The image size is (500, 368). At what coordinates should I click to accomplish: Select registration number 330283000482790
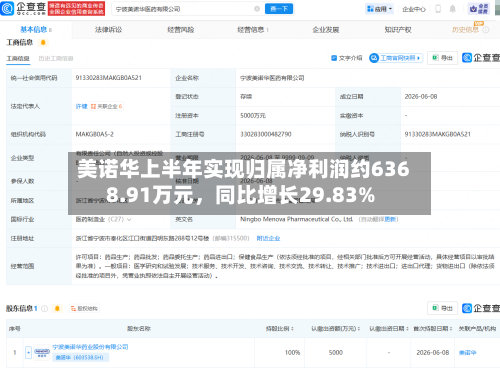coord(266,134)
